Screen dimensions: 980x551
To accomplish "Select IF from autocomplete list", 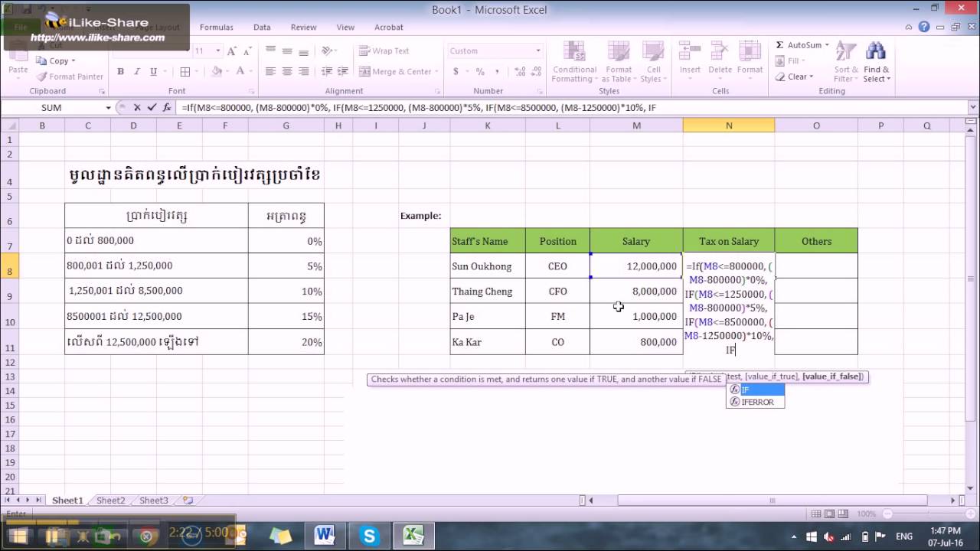I will click(756, 390).
